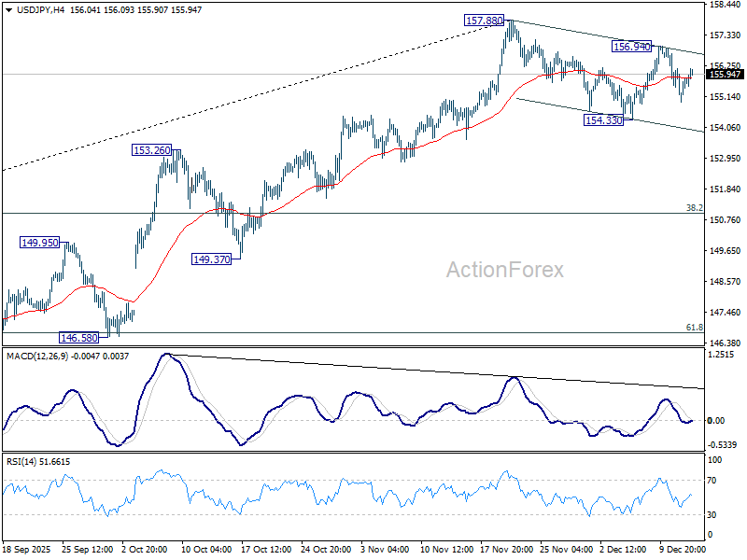747x560 pixels.
Task: Click the 18 Sep 2025 date label
Action: (x=27, y=549)
